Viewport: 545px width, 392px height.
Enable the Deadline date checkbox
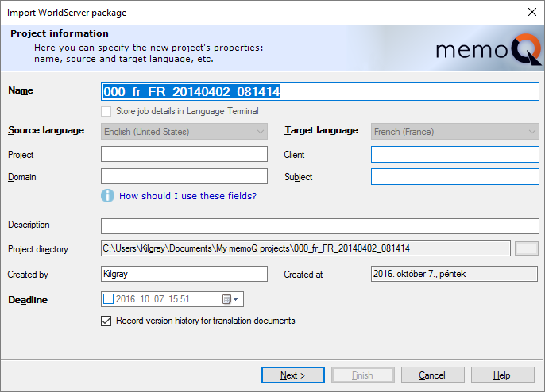point(109,299)
